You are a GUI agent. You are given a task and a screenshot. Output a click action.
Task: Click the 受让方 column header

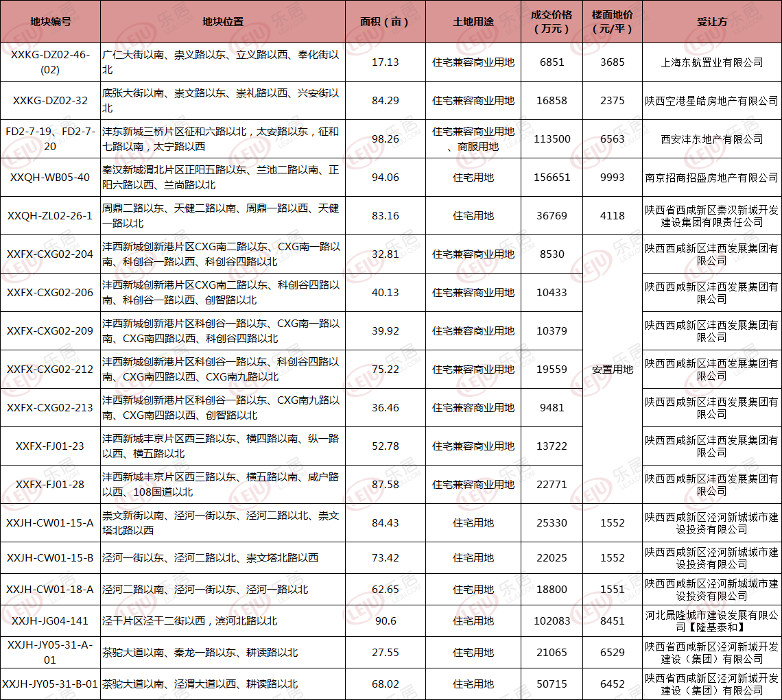[x=711, y=21]
